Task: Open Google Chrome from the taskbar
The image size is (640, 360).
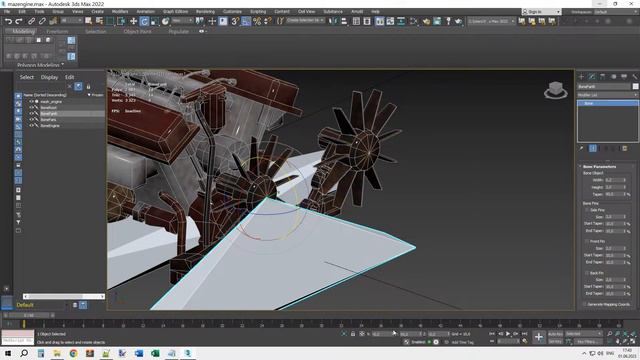Action: click(73, 353)
